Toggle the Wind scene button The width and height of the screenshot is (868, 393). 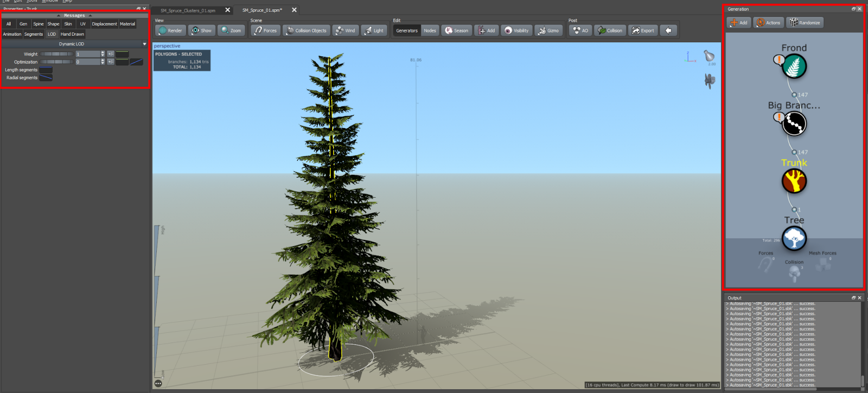pos(346,30)
